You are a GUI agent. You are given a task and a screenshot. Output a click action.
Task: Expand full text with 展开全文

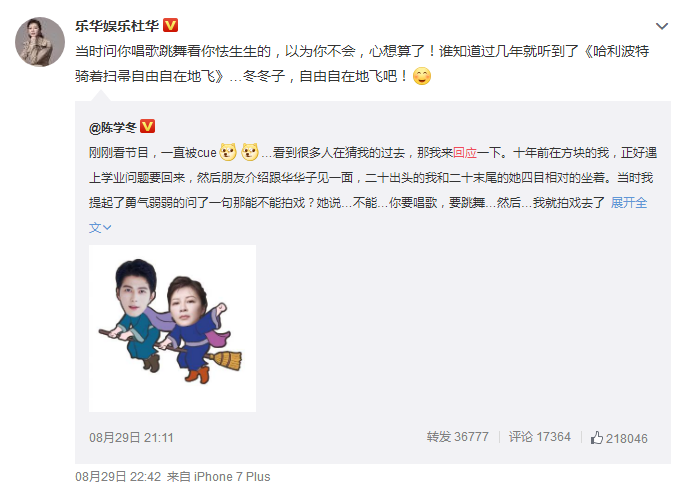coord(629,202)
